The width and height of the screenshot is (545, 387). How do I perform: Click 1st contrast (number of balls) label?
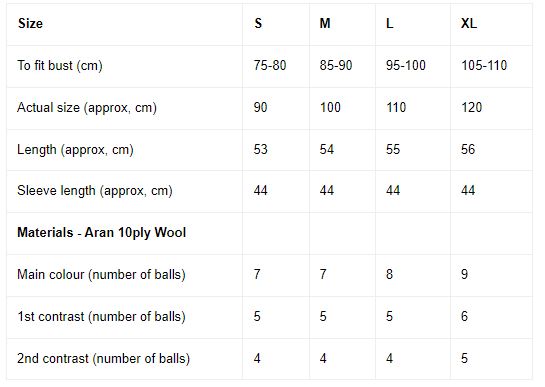101,317
